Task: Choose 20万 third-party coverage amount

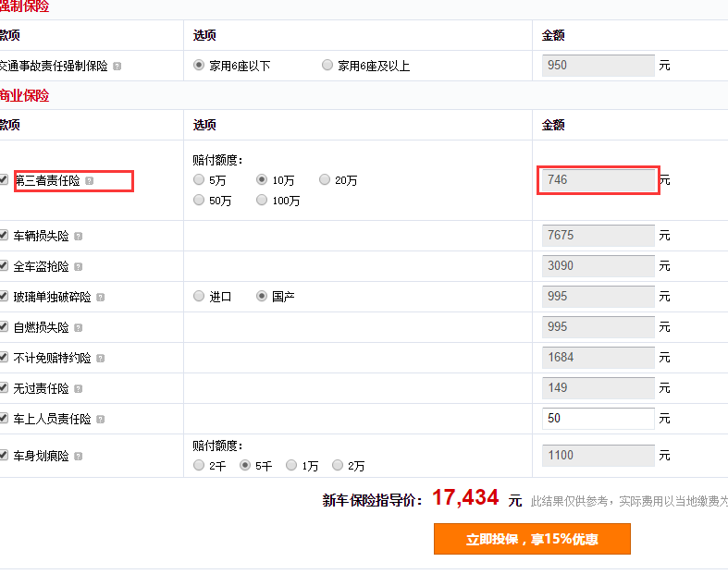Action: coord(325,179)
